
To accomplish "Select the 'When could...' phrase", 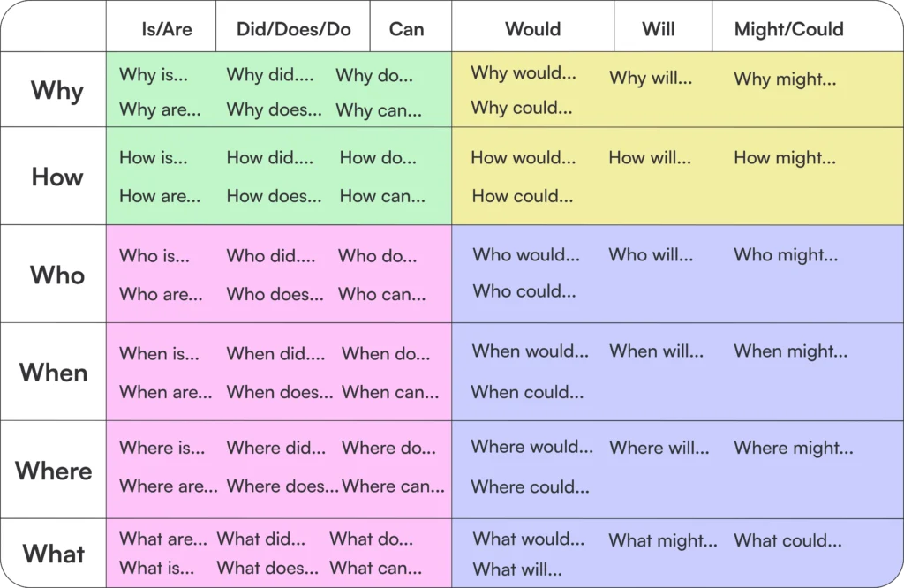I will [528, 392].
